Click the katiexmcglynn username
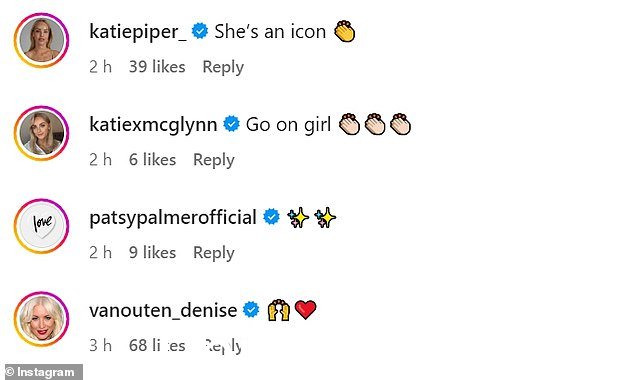The width and height of the screenshot is (634, 380). point(153,125)
